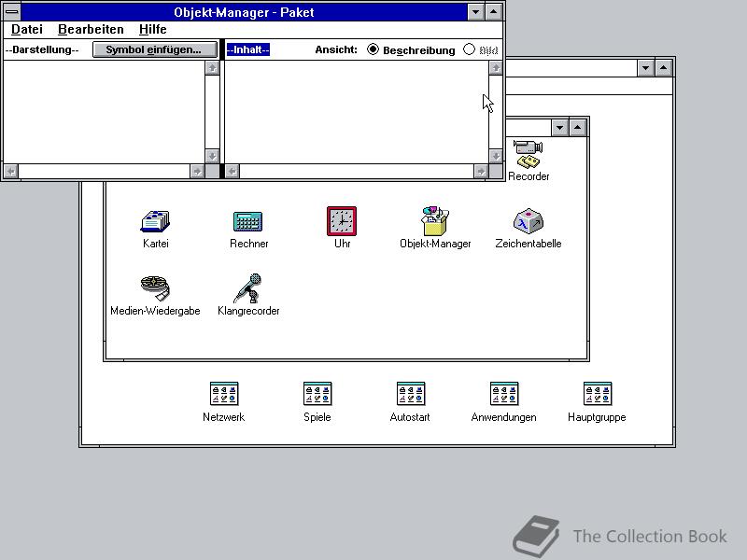
Task: Open the Kartei cardfile icon
Action: [155, 222]
